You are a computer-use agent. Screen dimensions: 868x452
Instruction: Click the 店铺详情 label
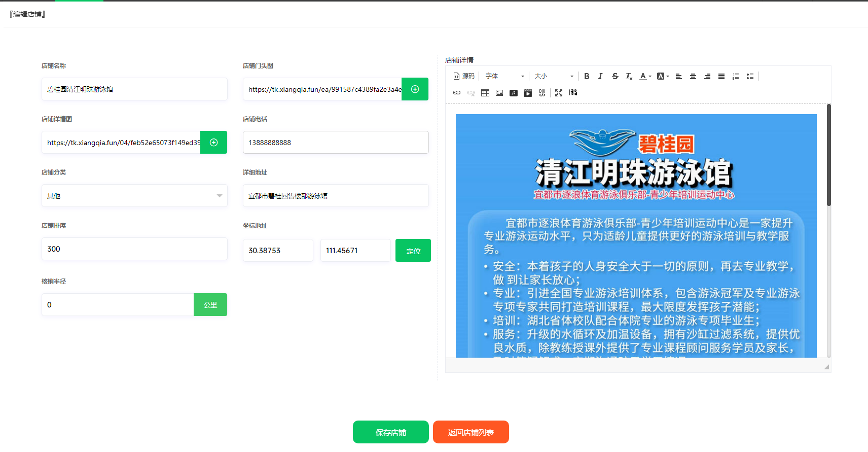(x=459, y=60)
